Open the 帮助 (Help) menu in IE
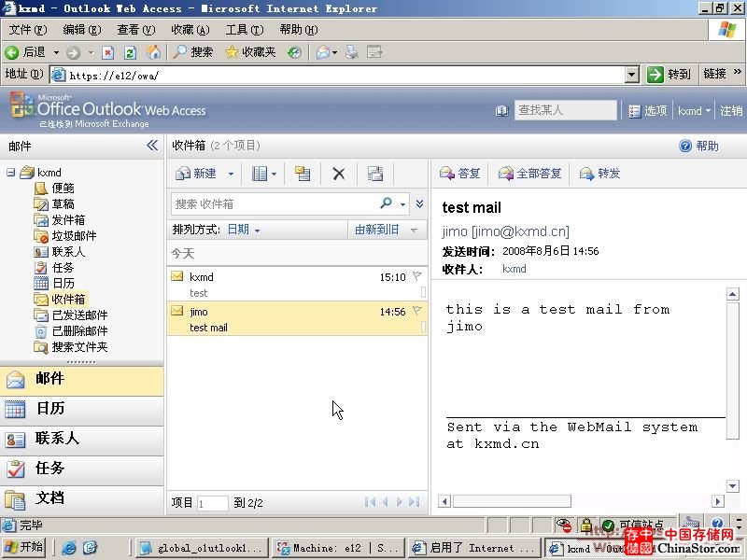The height and width of the screenshot is (560, 747). pos(299,30)
